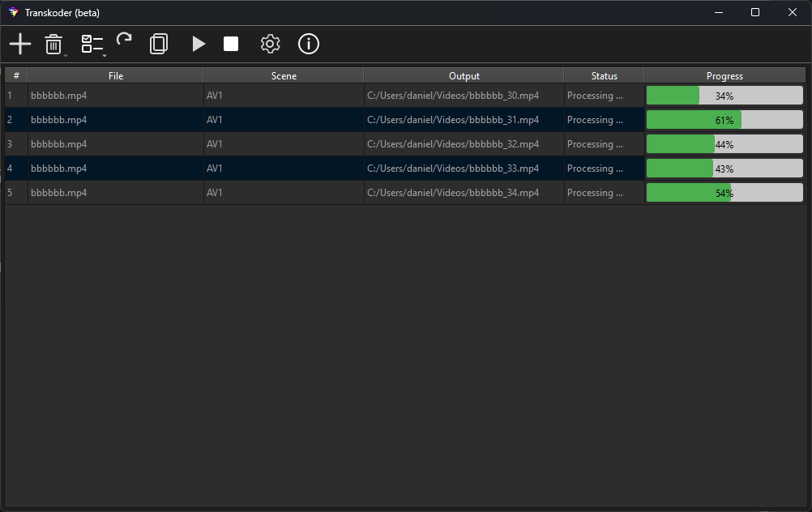Click AV1 scene cell in row 2
812x512 pixels.
click(284, 120)
